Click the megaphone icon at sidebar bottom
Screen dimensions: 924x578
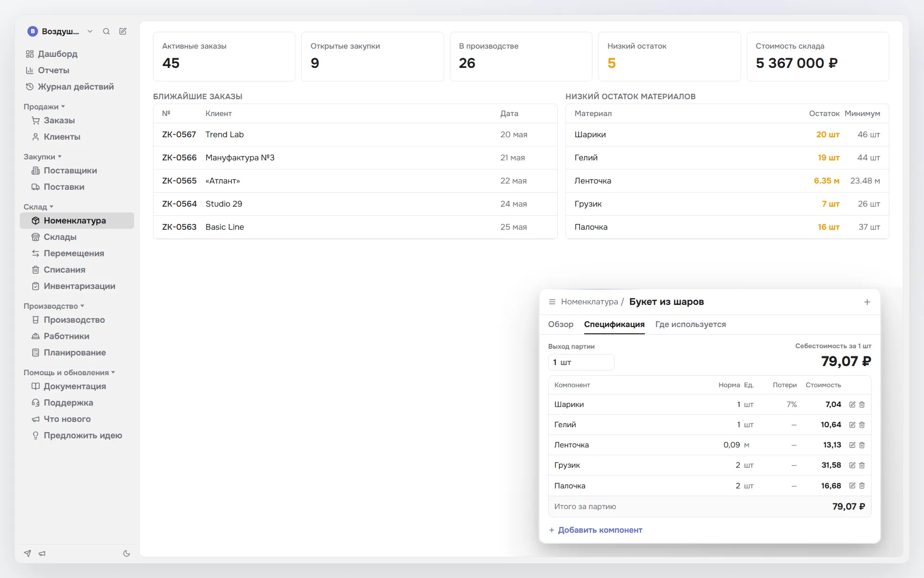click(x=42, y=553)
